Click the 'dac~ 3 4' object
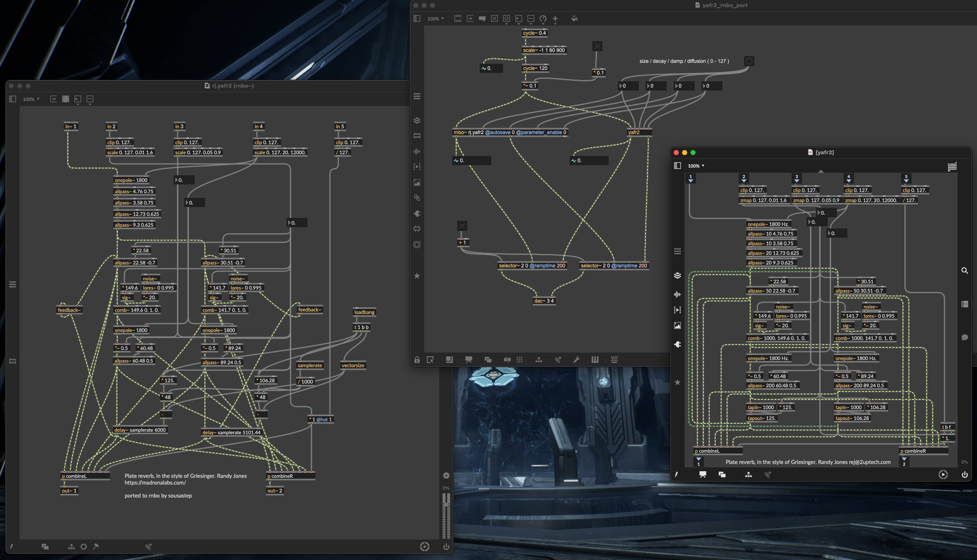 (544, 301)
